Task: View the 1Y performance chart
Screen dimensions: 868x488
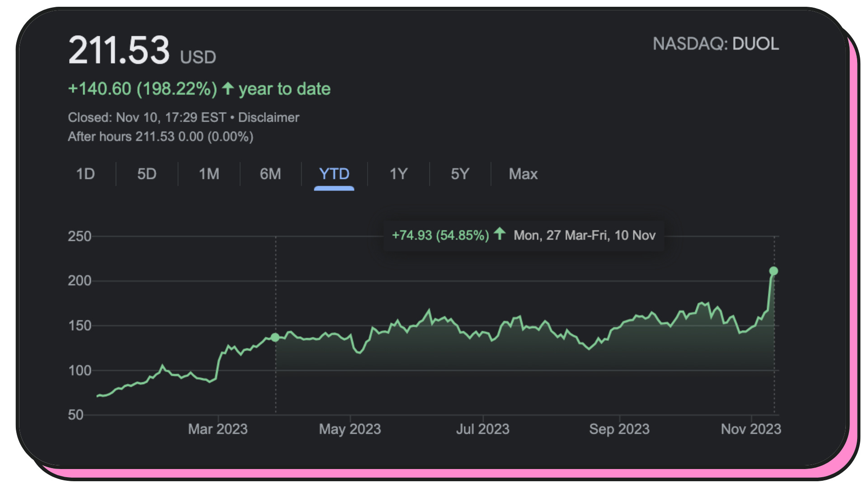Action: coord(398,174)
